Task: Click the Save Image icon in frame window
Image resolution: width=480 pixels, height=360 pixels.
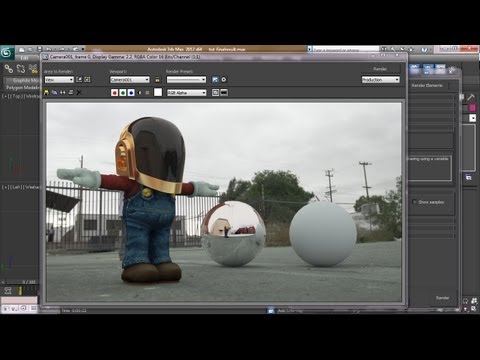Action: pyautogui.click(x=46, y=92)
